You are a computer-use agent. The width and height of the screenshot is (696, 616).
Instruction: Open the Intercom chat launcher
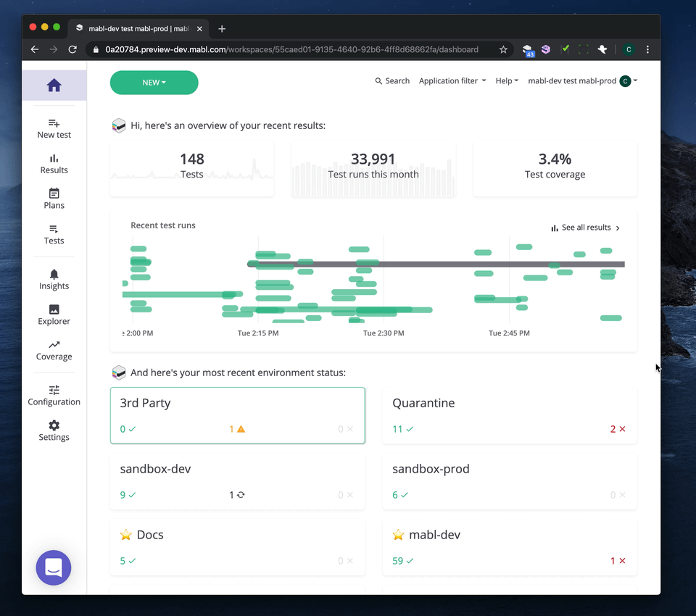(x=54, y=567)
